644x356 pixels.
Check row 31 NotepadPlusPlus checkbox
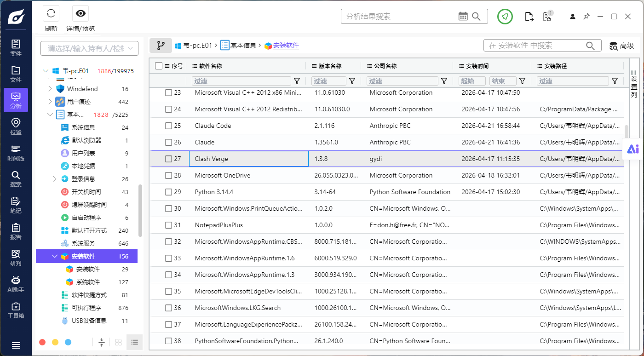(x=168, y=225)
